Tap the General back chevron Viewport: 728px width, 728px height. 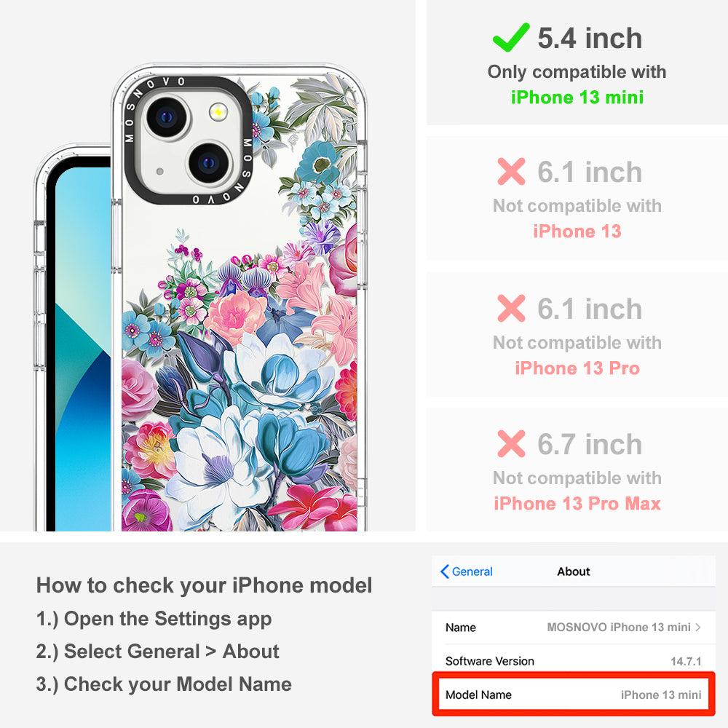coord(444,571)
